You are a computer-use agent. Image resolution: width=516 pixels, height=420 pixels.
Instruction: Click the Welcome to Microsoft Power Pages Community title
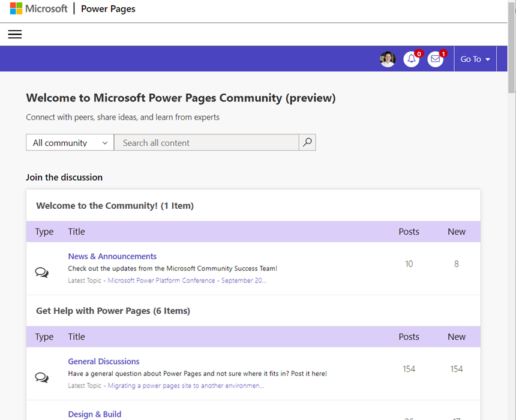click(181, 98)
